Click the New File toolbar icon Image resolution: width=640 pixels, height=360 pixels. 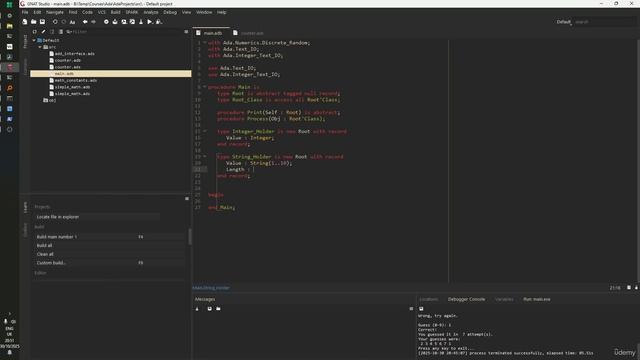click(25, 22)
